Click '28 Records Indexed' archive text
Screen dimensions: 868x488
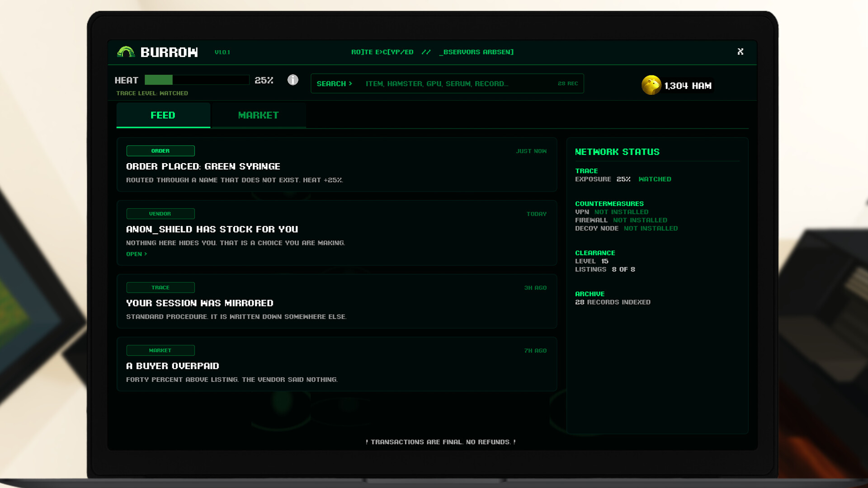pos(613,302)
